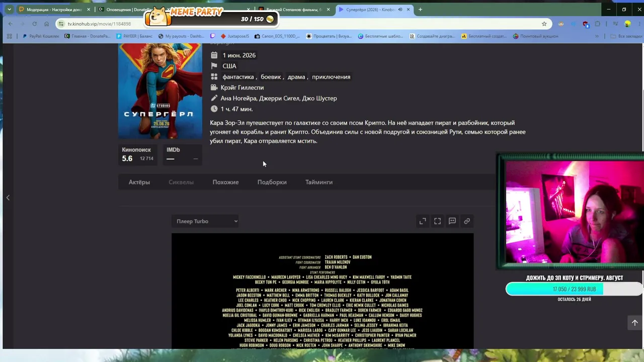Open the comment bubble icon above the player
Image resolution: width=644 pixels, height=362 pixels.
point(452,221)
